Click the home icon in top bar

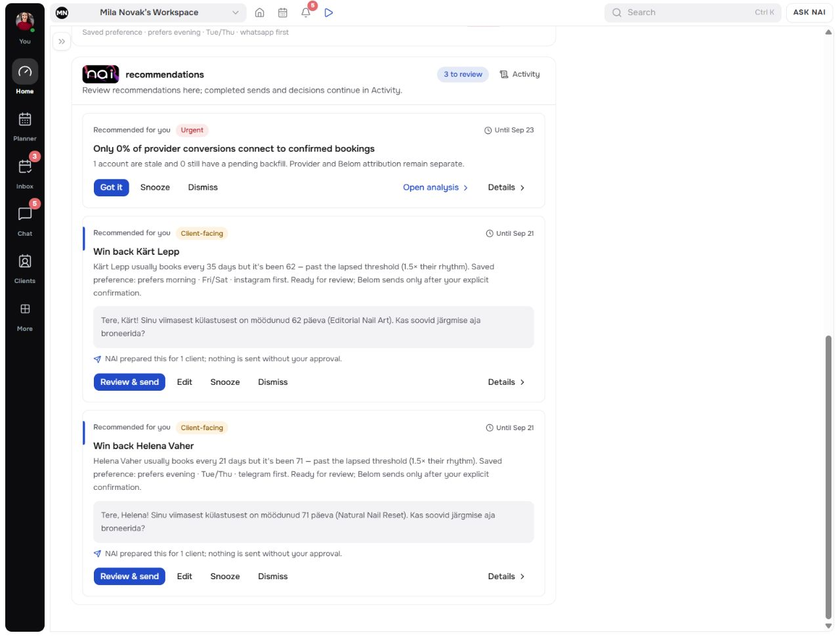coord(260,12)
